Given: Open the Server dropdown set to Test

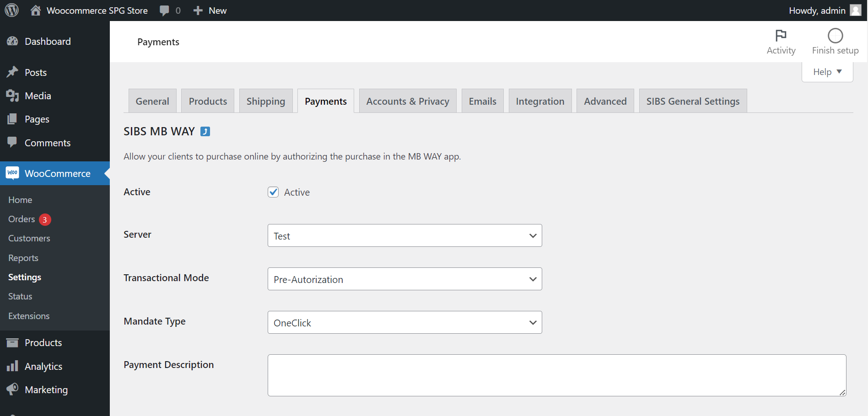Looking at the screenshot, I should point(404,235).
